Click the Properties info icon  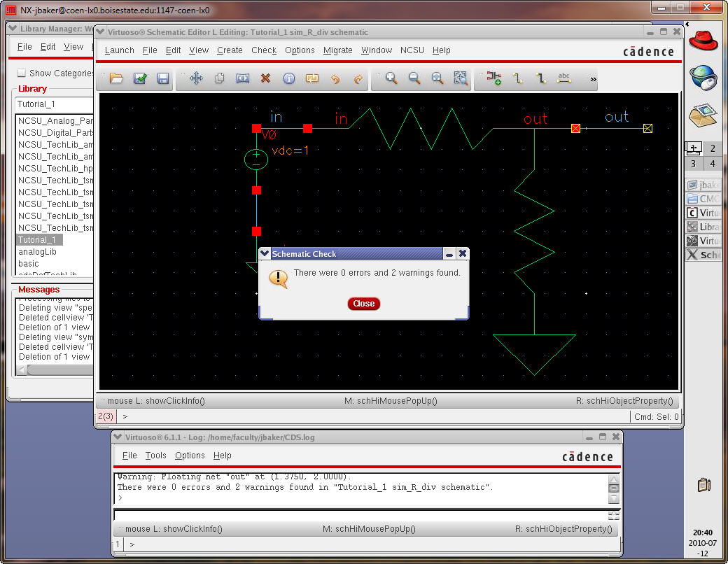pyautogui.click(x=288, y=79)
